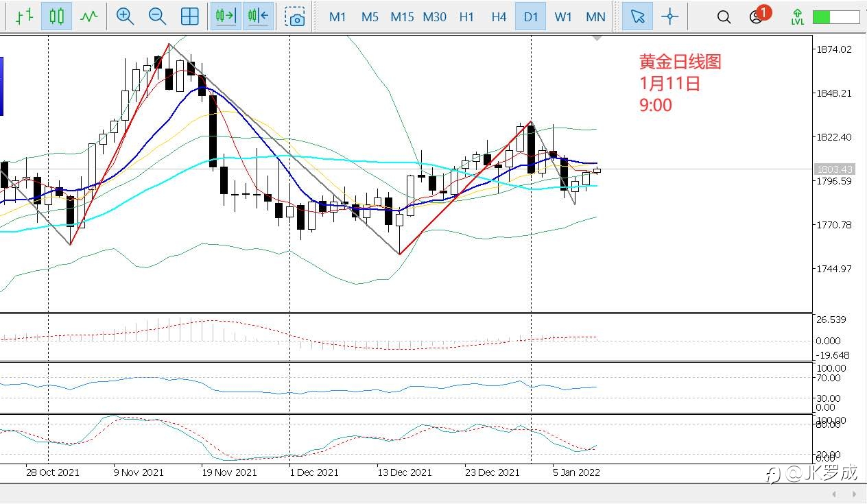Click MACD scale value 26.539
The height and width of the screenshot is (504, 867).
tap(832, 320)
